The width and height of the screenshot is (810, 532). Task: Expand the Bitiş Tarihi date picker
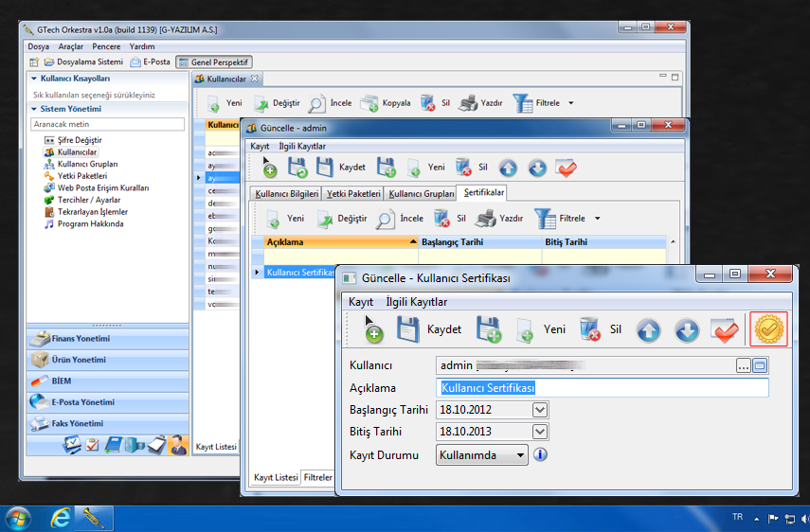[540, 432]
